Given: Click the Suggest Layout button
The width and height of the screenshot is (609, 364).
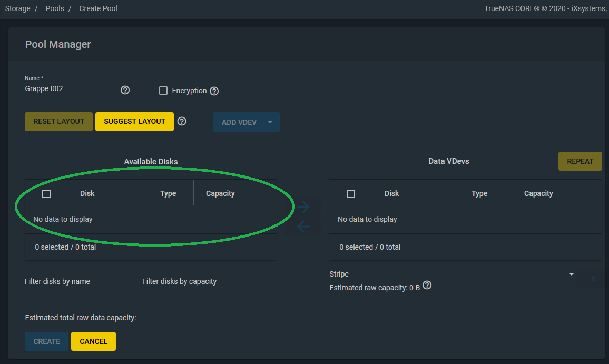Looking at the screenshot, I should (x=134, y=122).
